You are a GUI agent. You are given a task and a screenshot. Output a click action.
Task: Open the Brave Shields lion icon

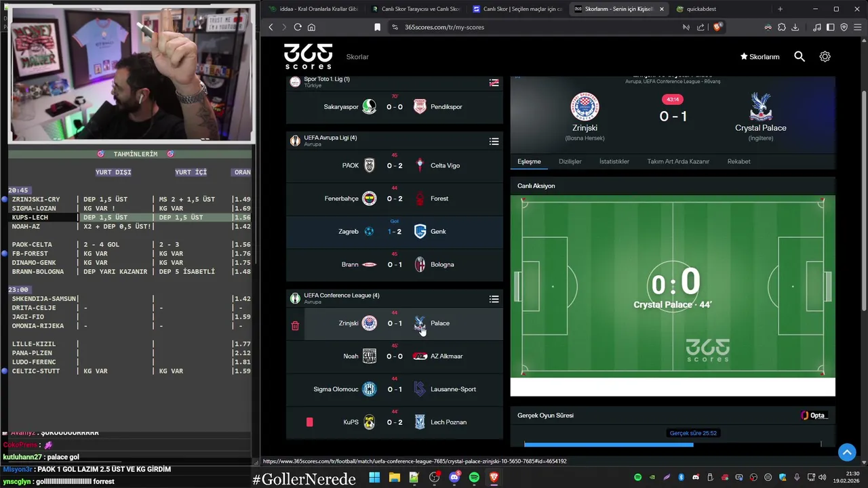tap(717, 27)
